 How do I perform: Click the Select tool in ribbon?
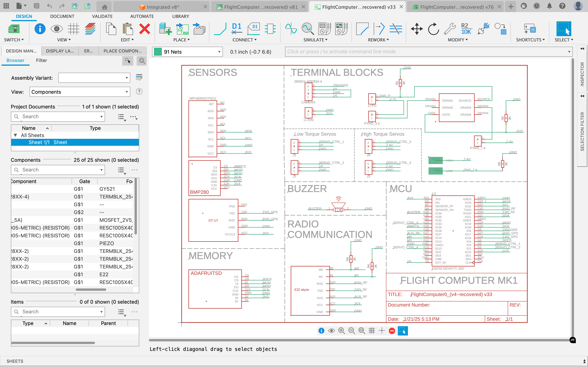(x=563, y=29)
